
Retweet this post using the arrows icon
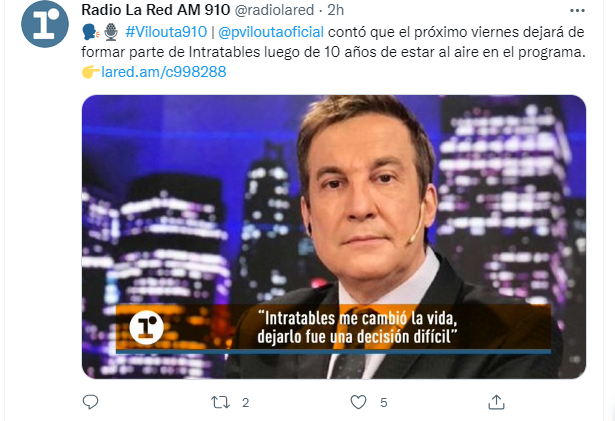click(220, 402)
